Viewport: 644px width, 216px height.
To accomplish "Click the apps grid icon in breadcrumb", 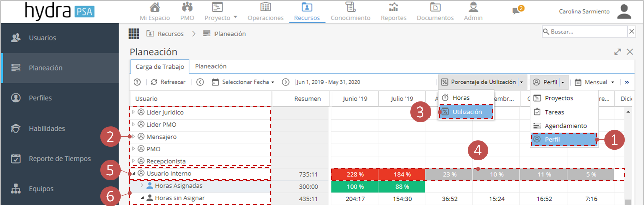I will click(134, 34).
